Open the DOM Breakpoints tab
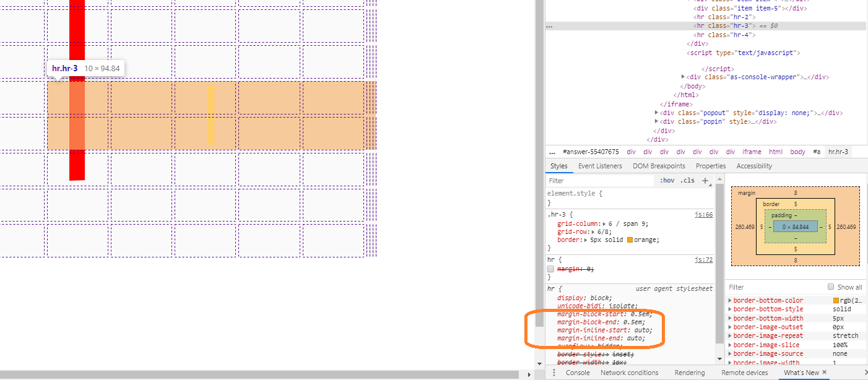The image size is (868, 380). tap(659, 166)
